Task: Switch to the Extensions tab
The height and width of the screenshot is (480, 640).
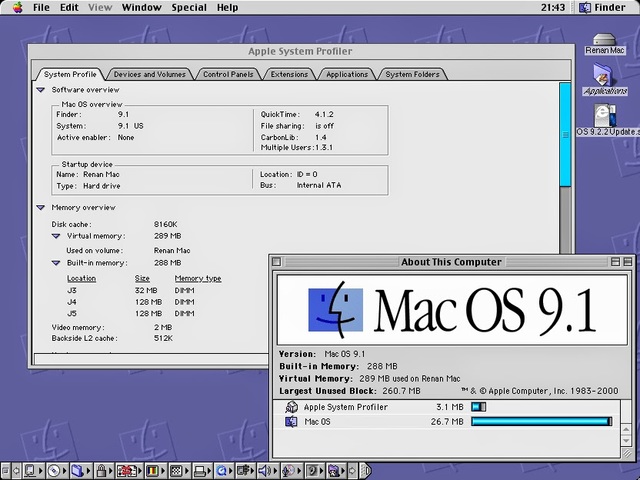Action: (x=289, y=74)
